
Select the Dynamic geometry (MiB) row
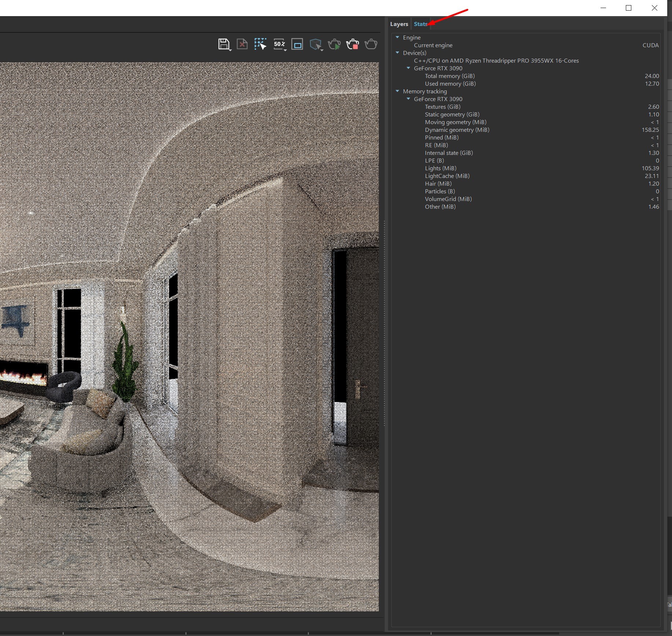point(526,130)
